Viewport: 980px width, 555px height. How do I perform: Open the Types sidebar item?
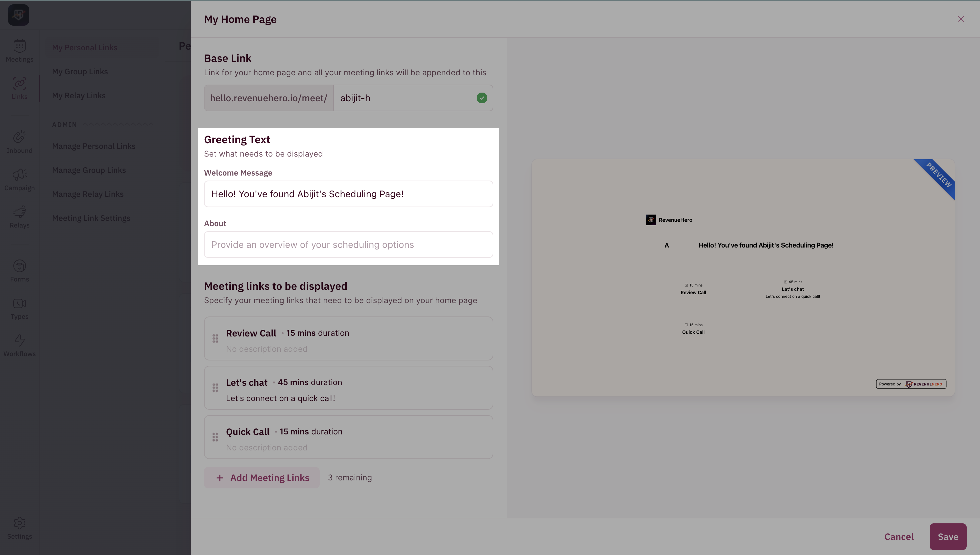19,308
